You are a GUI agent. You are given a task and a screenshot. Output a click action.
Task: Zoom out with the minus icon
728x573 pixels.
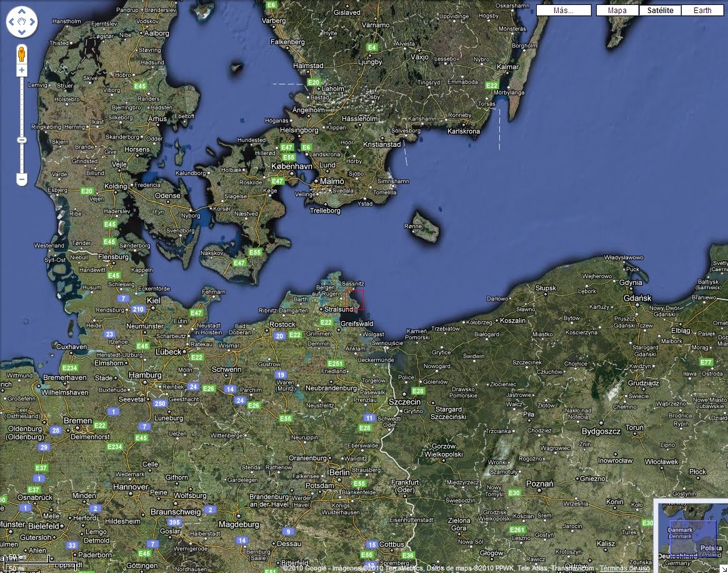point(22,179)
